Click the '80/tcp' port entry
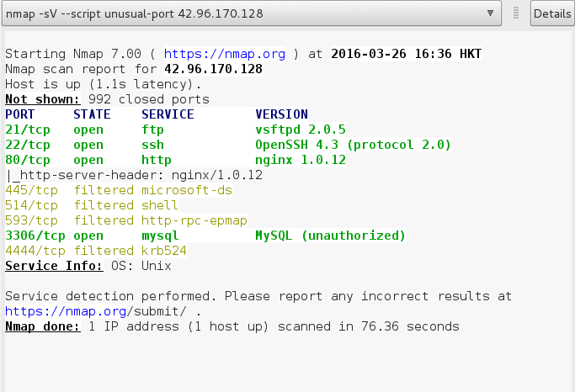The height and width of the screenshot is (392, 575). 28,160
